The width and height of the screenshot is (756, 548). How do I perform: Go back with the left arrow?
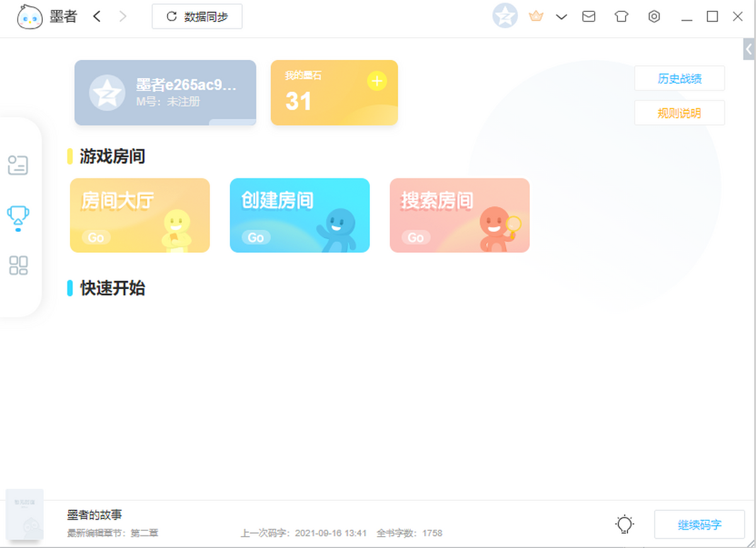coord(96,17)
